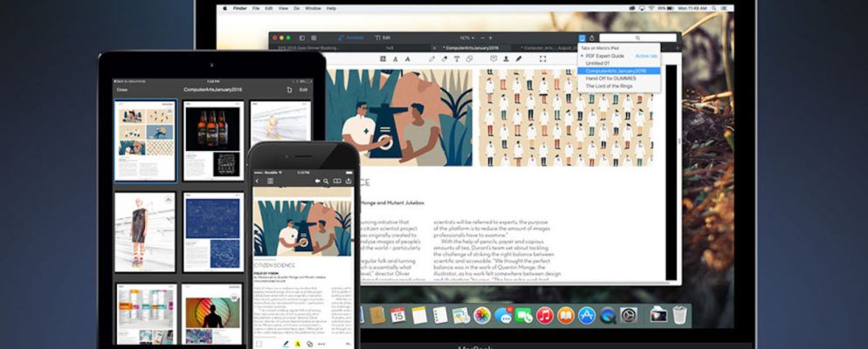Click the blue Handoff device tabs icon
The height and width of the screenshot is (349, 868).
pos(582,38)
